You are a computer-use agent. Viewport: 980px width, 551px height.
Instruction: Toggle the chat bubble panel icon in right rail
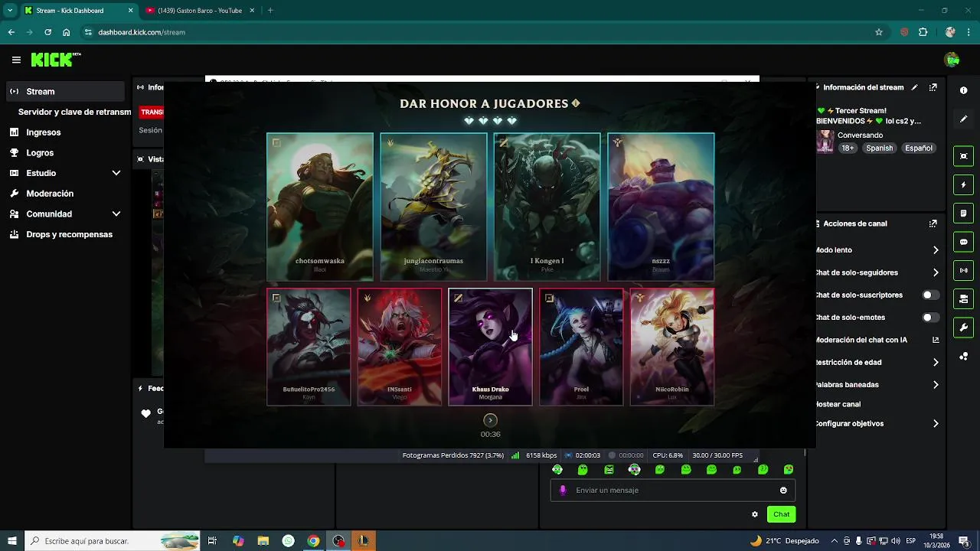coord(963,242)
